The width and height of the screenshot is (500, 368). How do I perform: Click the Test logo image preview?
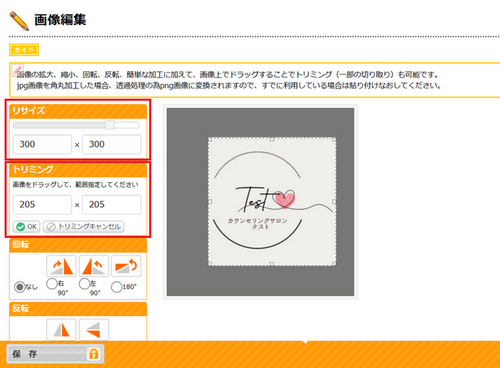tap(272, 202)
